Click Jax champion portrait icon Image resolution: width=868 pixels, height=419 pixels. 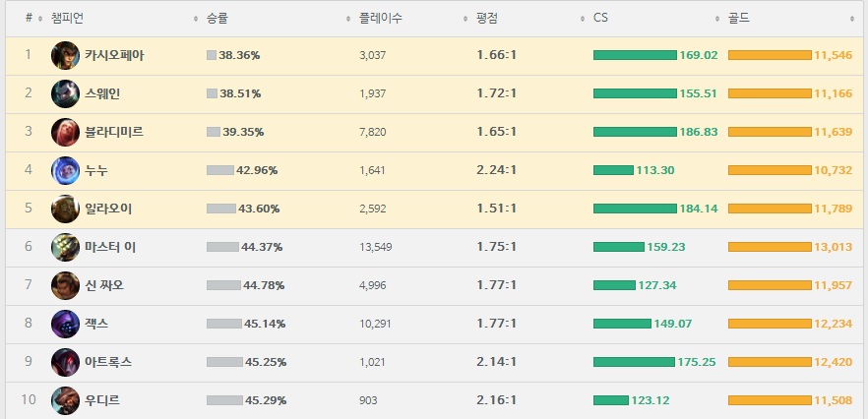click(65, 324)
